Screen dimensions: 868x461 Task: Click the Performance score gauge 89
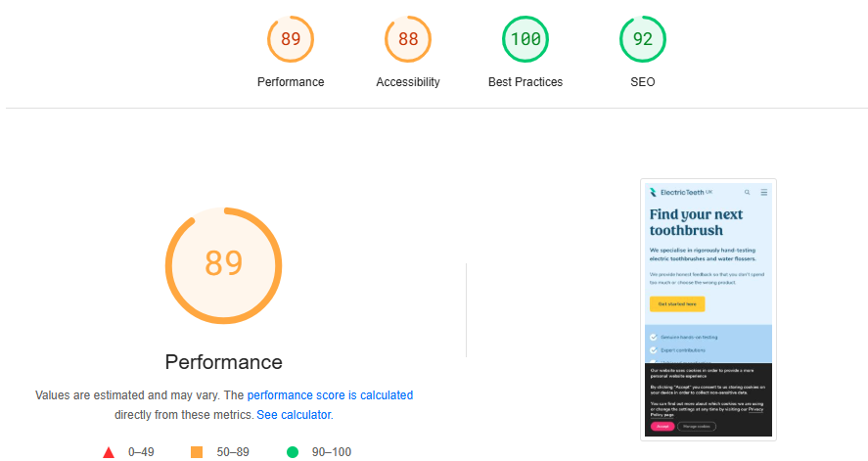[x=291, y=39]
